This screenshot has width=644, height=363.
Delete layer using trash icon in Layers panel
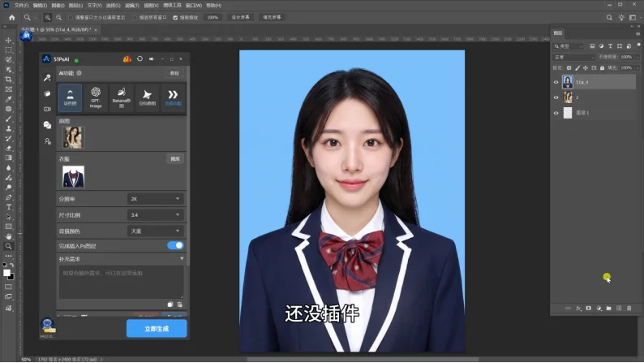629,308
